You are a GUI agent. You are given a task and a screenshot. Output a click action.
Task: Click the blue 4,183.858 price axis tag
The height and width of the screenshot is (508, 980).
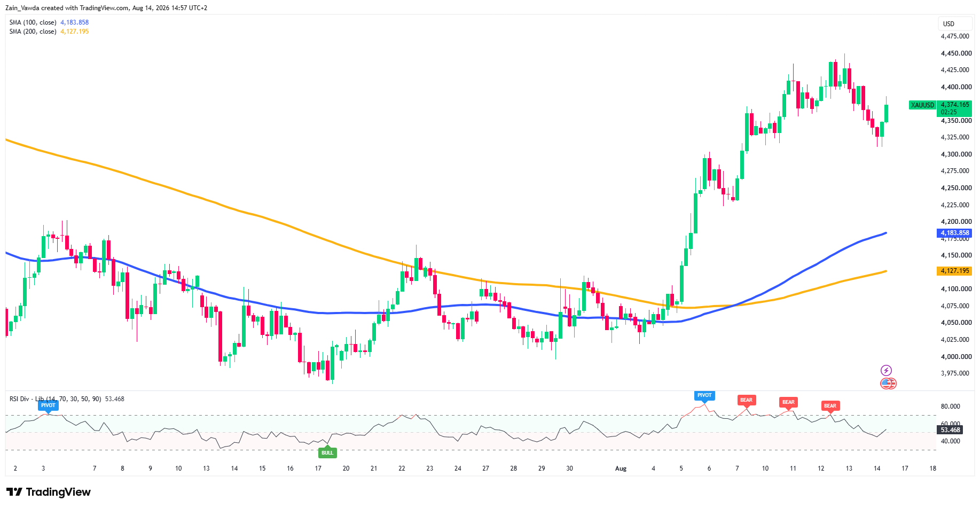955,233
